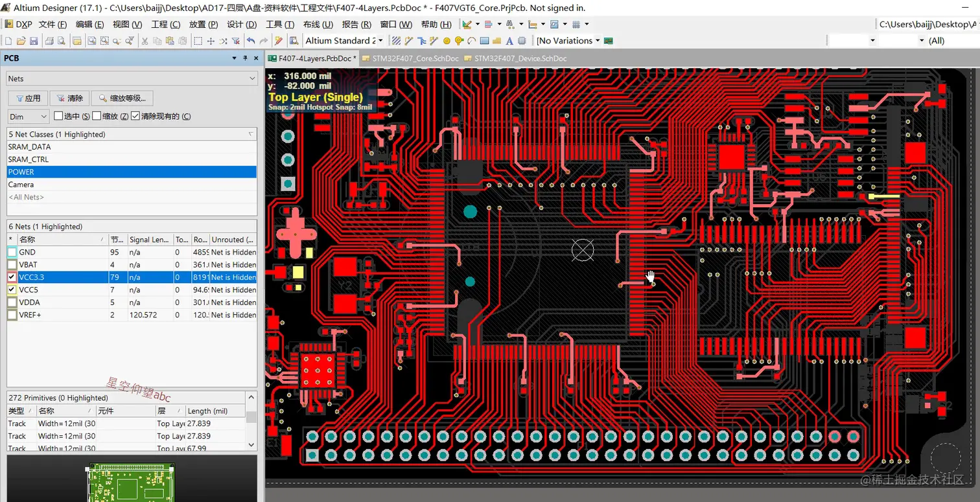This screenshot has width=980, height=502.
Task: Click the Save document icon in toolbar
Action: [34, 41]
